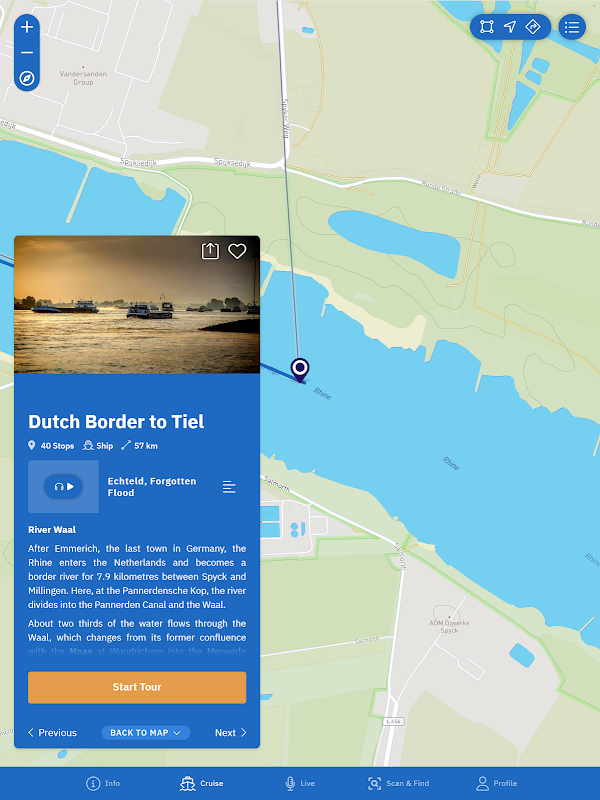Viewport: 600px width, 800px height.
Task: Open the Live tab
Action: pos(300,783)
